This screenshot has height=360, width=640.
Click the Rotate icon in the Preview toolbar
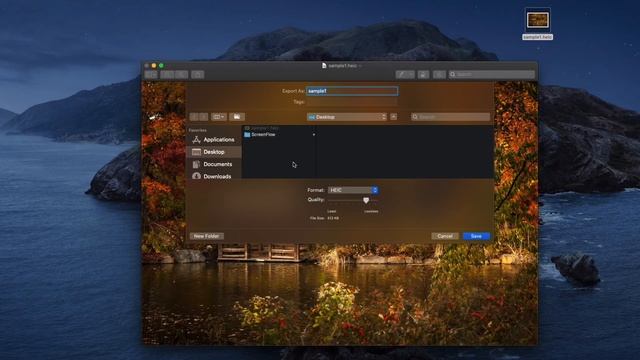423,74
